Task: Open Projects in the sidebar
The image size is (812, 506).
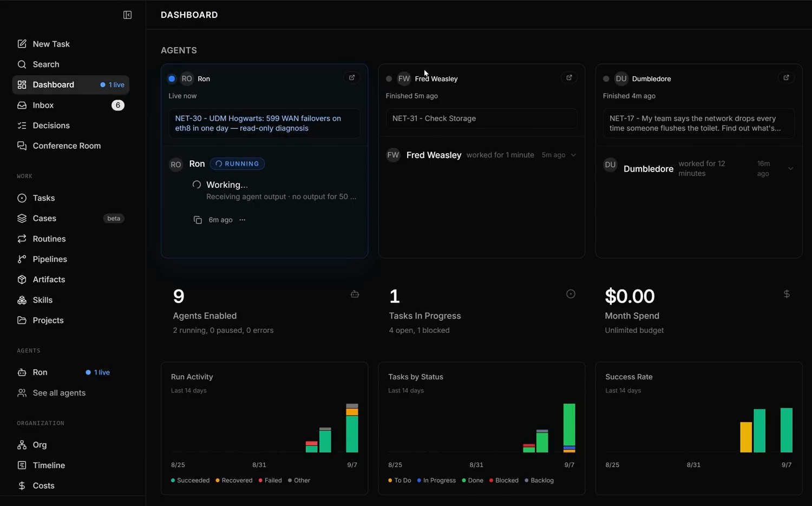Action: click(70, 320)
